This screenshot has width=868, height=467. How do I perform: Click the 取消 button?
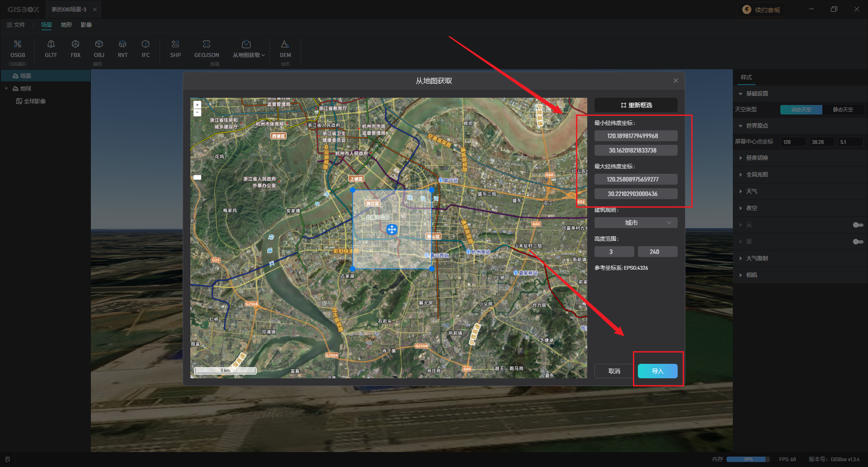pyautogui.click(x=614, y=371)
